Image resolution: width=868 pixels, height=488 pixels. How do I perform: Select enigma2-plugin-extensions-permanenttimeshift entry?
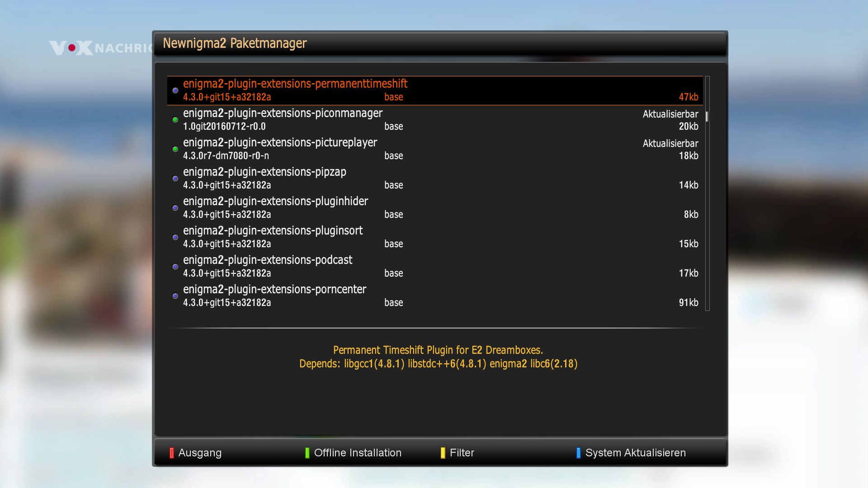pyautogui.click(x=435, y=90)
